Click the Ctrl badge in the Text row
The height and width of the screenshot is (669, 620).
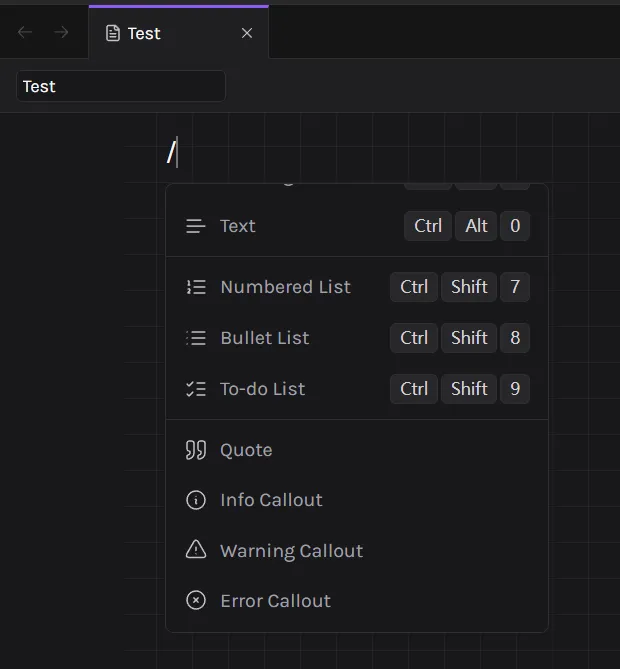(428, 226)
